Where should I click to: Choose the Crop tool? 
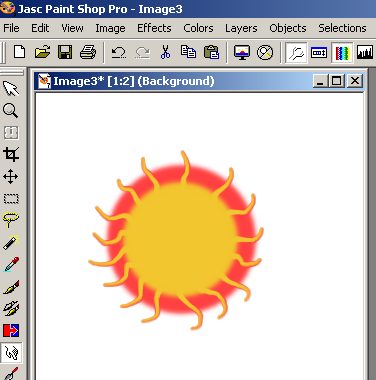tap(11, 154)
